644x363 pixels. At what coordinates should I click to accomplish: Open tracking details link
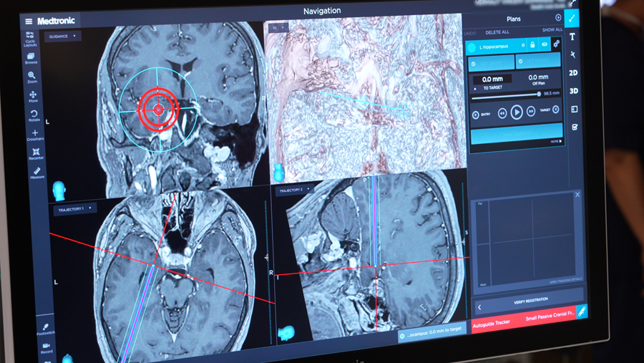[x=565, y=281]
